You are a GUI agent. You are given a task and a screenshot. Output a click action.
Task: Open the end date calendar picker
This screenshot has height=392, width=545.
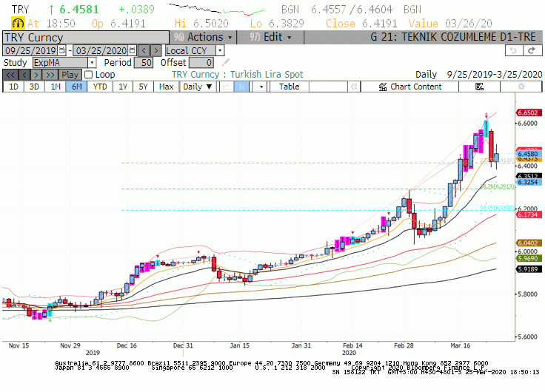coord(132,51)
